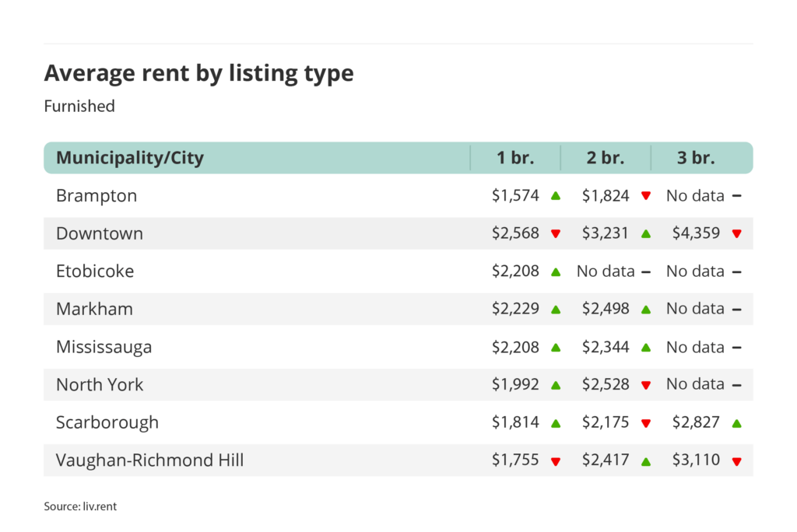This screenshot has width=797, height=532.
Task: Click the green arrow next to Markham $2,498
Action: 646,309
